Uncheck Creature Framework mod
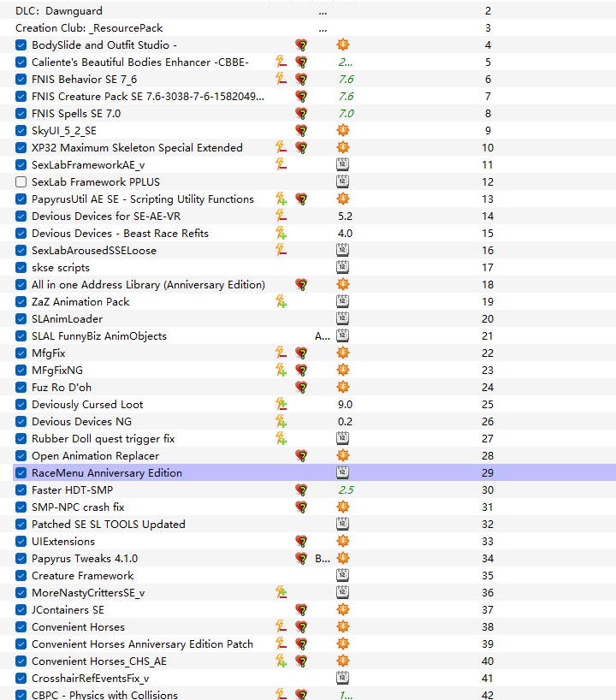Viewport: 616px width, 700px height. tap(21, 575)
